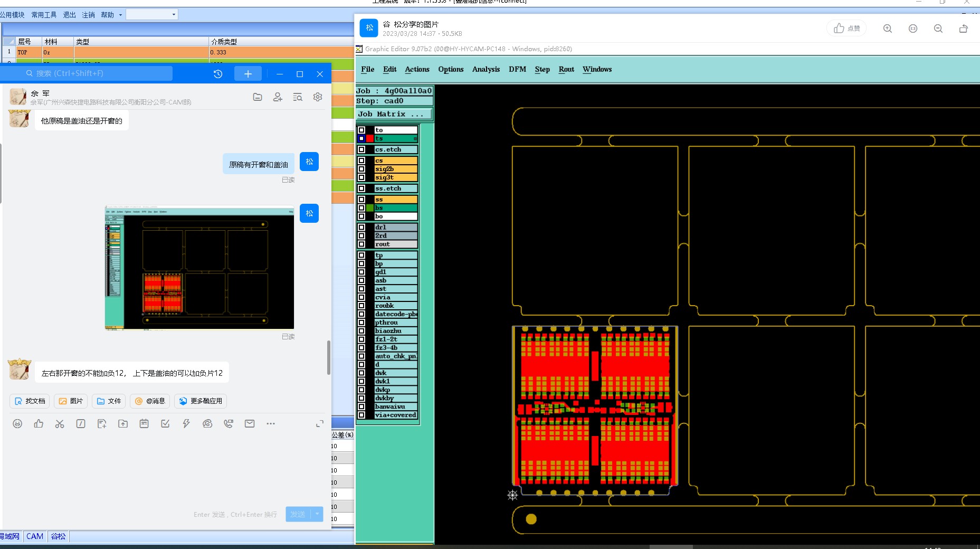980x549 pixels.
Task: Add member to chat with 余军
Action: pos(278,97)
